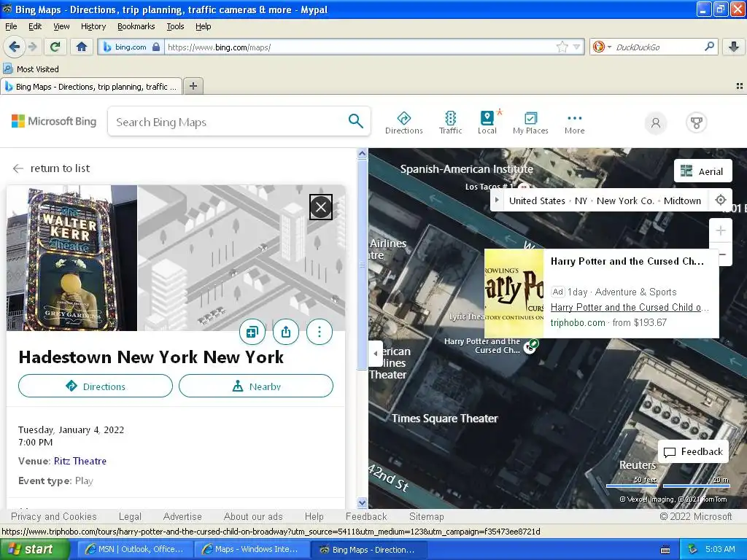Image resolution: width=747 pixels, height=560 pixels.
Task: Open the Bookmarks menu
Action: tap(136, 26)
